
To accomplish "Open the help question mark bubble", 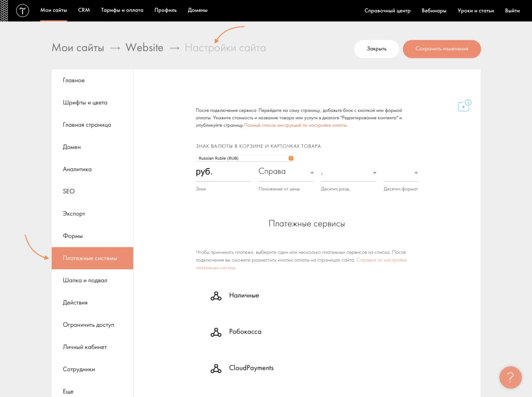I will 510,377.
